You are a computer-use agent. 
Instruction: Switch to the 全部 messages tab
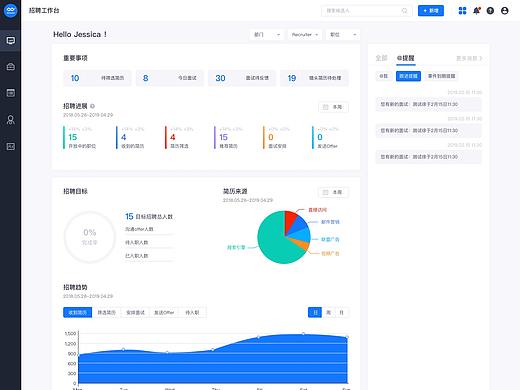[x=381, y=58]
